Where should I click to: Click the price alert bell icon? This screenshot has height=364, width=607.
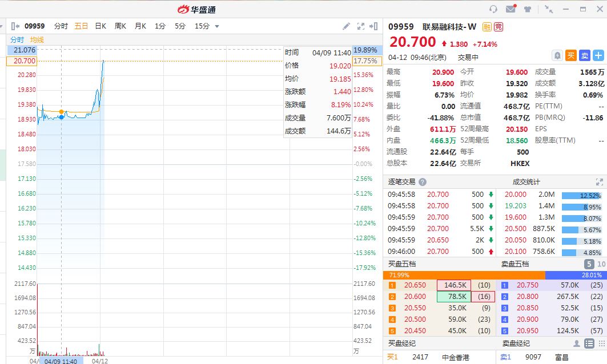tap(557, 55)
